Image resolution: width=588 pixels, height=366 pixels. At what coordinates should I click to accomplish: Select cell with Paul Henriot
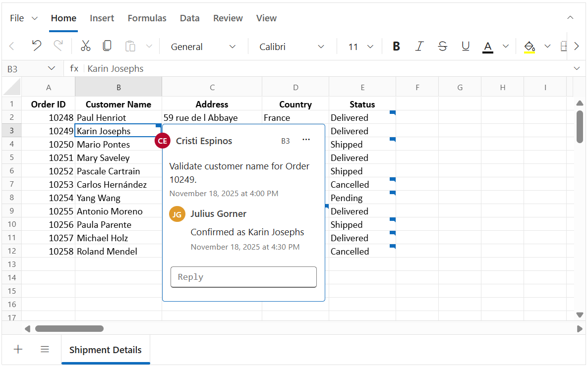(x=118, y=118)
